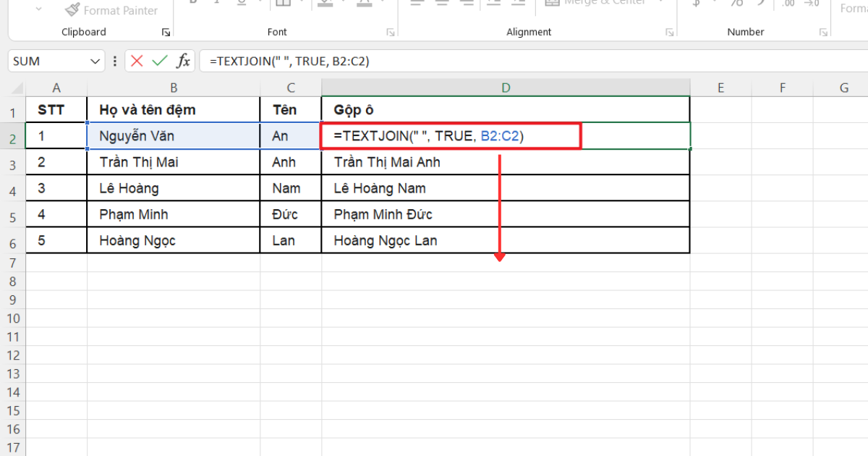This screenshot has width=868, height=456.
Task: Select cell containing 'Lê Hoàng'
Action: [x=174, y=188]
